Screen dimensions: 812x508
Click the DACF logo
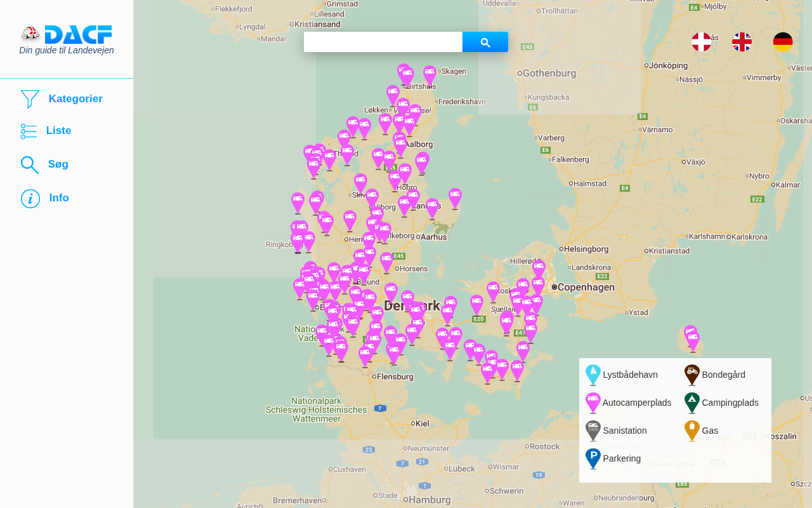(x=67, y=34)
